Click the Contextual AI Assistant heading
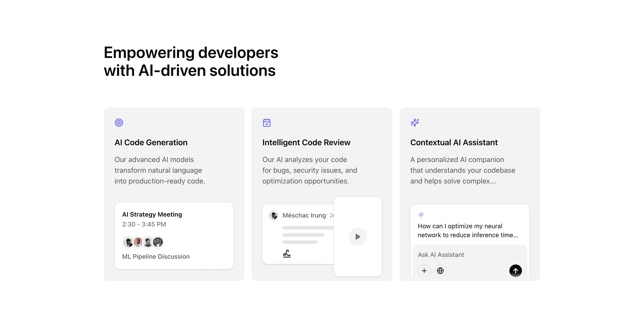 click(x=454, y=142)
